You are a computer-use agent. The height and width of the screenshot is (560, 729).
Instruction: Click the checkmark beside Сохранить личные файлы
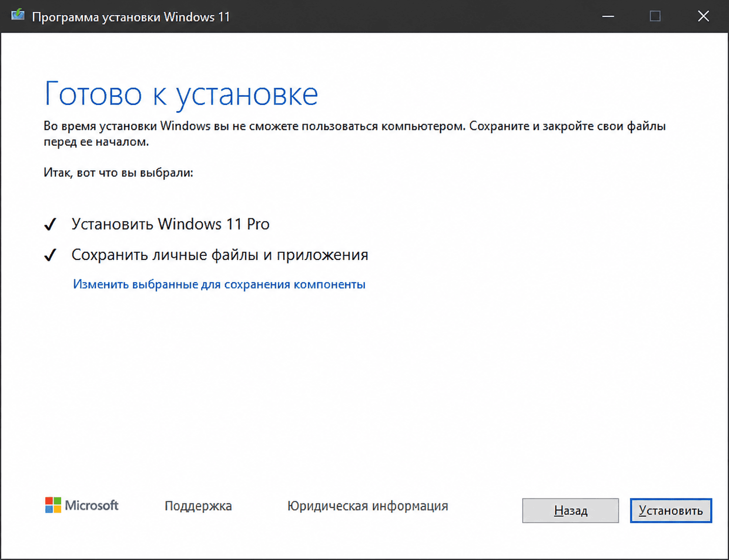[50, 255]
